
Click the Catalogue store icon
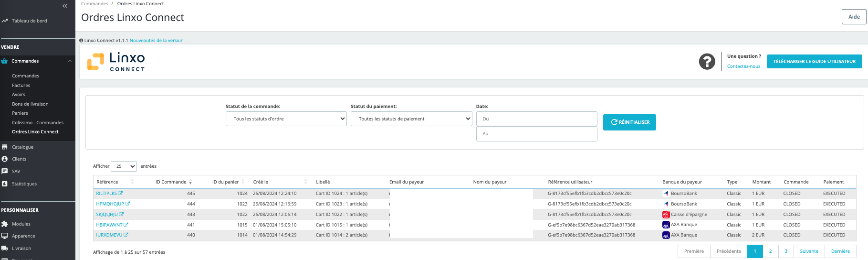pyautogui.click(x=4, y=147)
